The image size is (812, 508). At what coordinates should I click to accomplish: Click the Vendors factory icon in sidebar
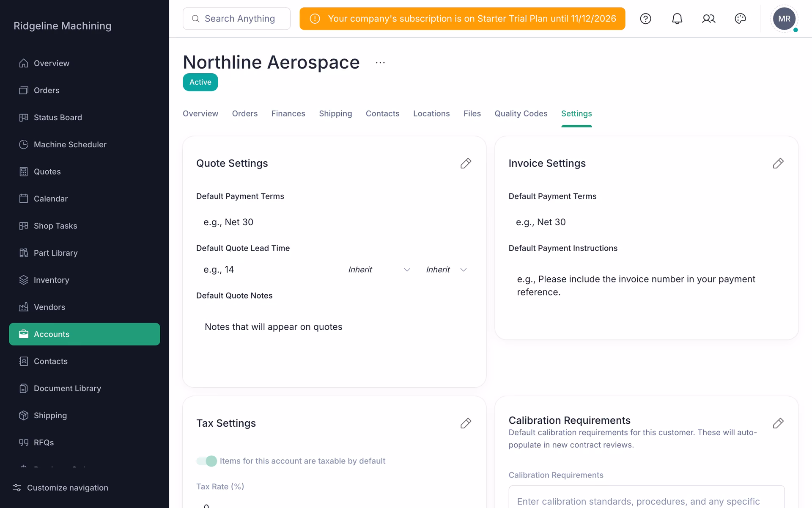pos(24,307)
